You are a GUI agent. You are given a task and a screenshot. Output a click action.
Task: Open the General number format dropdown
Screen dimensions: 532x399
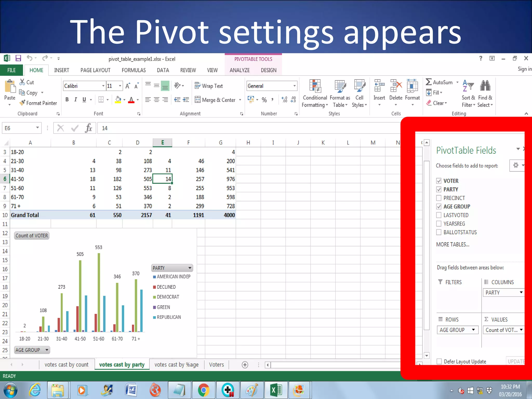[294, 86]
